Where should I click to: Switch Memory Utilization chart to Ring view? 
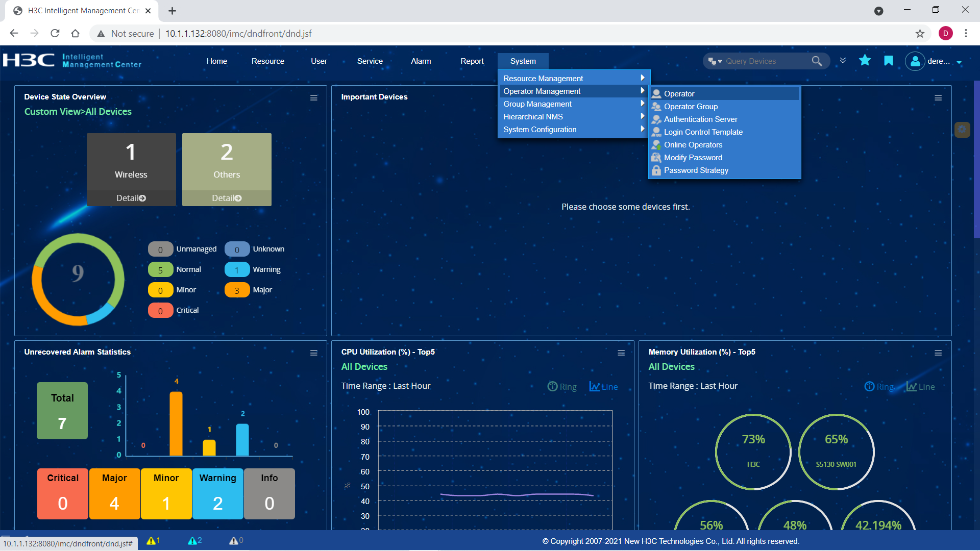click(879, 387)
